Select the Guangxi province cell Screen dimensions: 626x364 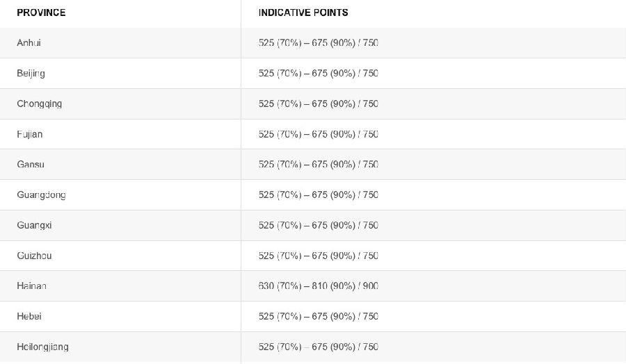coord(34,225)
